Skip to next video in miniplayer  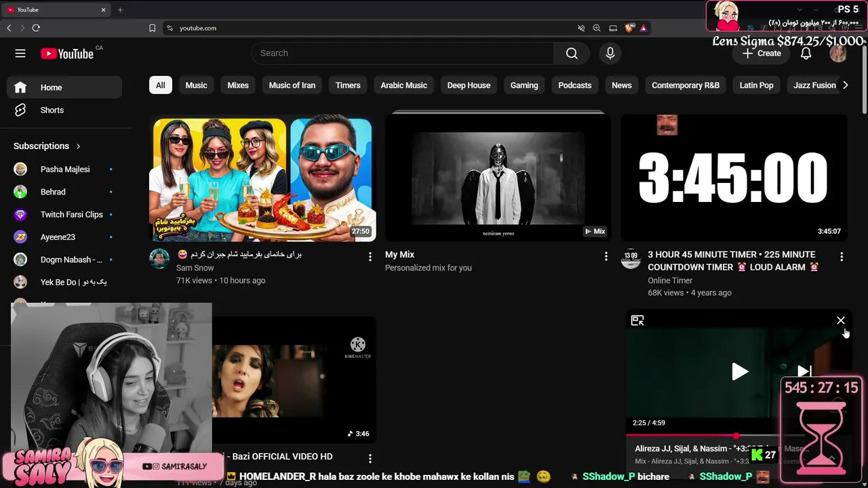click(804, 371)
